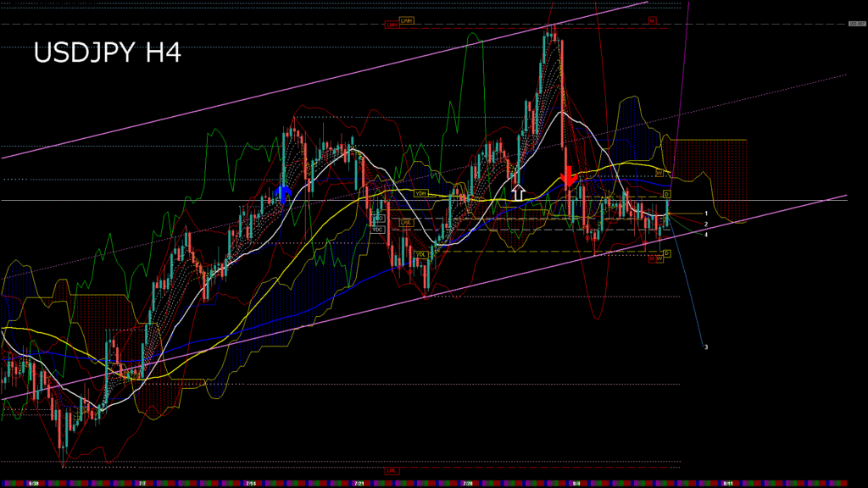Screen dimensions: 868x488
Task: Click the red LML label near bottom
Action: point(392,470)
